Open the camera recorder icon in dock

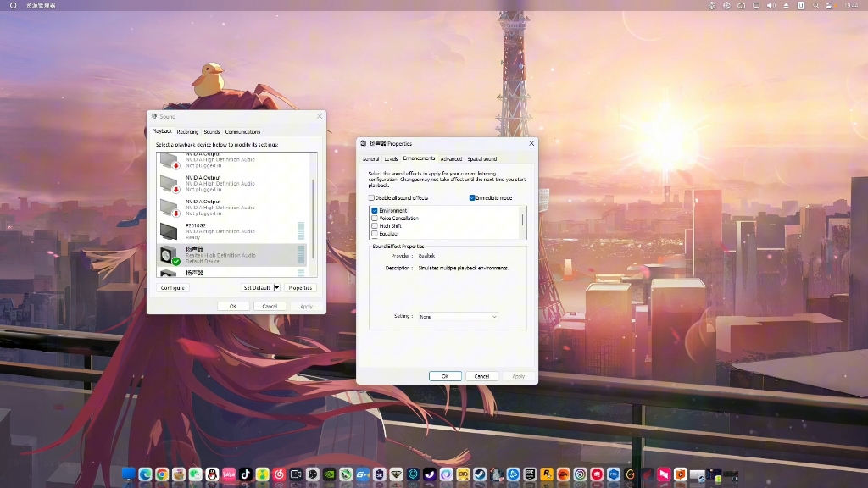[x=296, y=474]
